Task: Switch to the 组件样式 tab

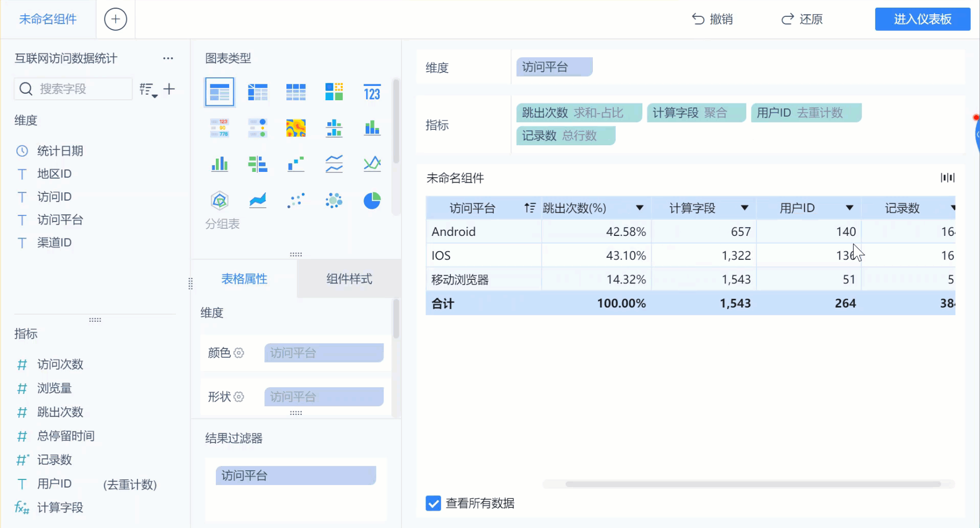Action: click(349, 279)
